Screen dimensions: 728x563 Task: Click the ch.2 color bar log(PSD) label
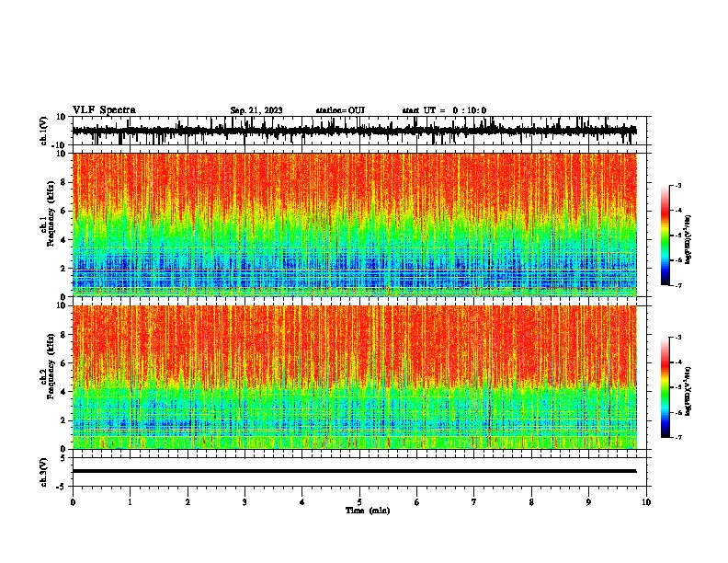pos(688,391)
